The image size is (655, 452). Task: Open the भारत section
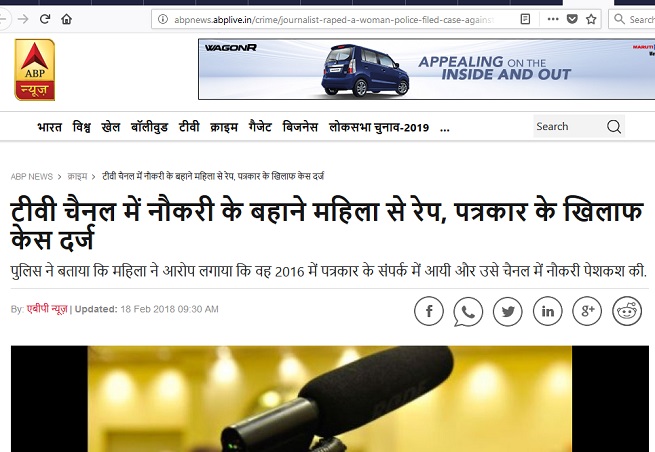(x=49, y=127)
